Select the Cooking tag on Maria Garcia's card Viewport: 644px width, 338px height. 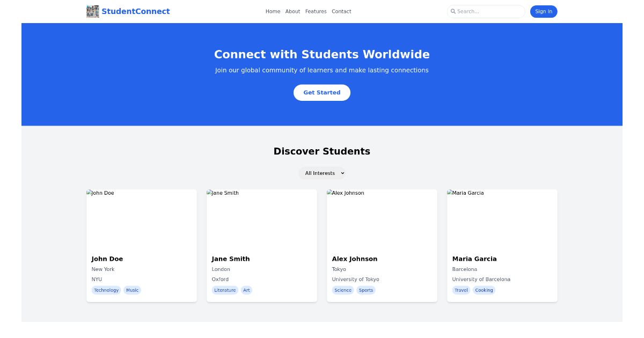click(484, 290)
